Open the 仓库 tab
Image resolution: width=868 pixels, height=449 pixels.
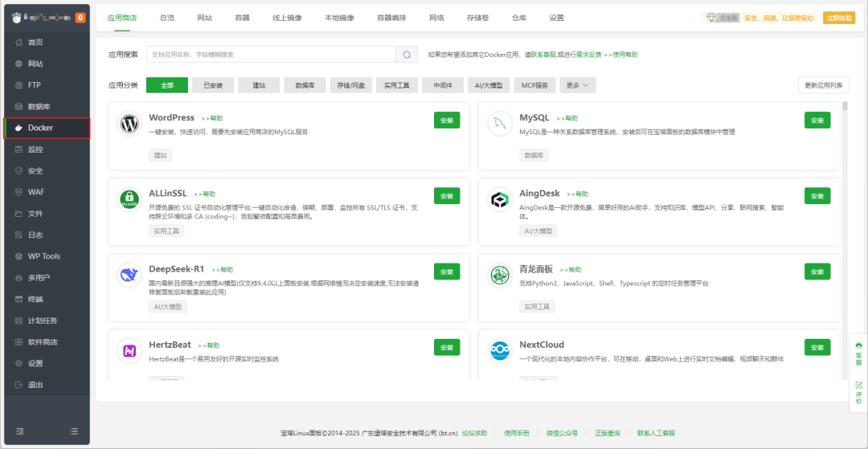[519, 18]
